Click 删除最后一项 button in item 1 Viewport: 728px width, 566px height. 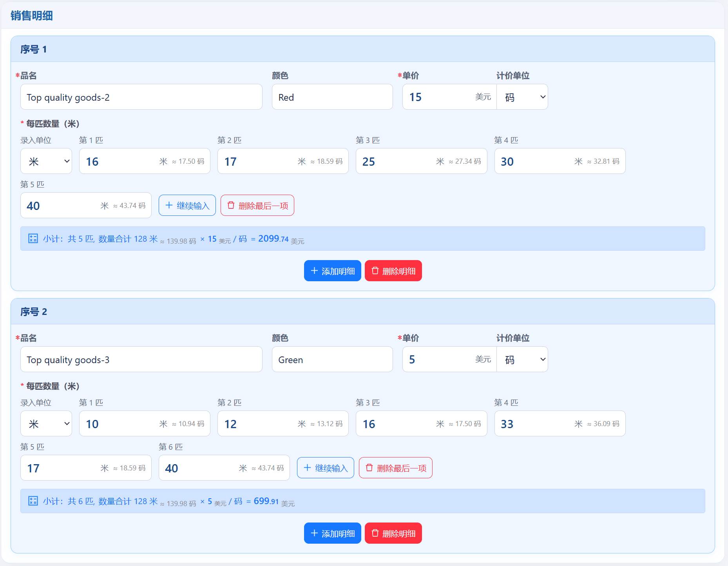[257, 205]
